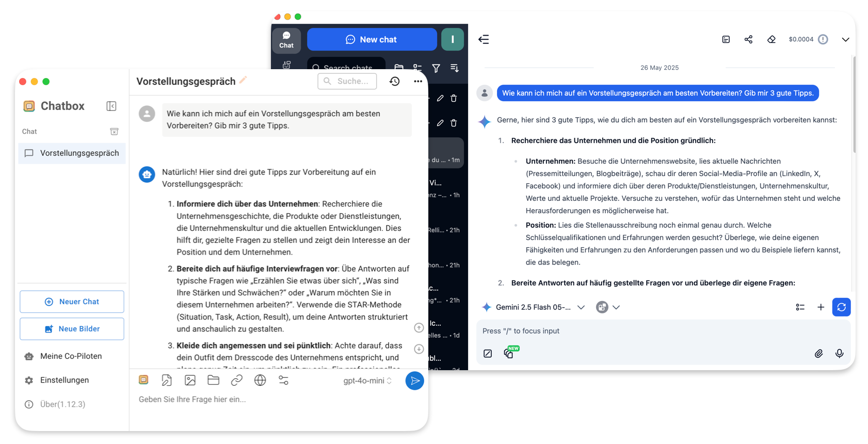Send message with blue paper-plane button
Image resolution: width=868 pixels, height=444 pixels.
click(x=414, y=380)
